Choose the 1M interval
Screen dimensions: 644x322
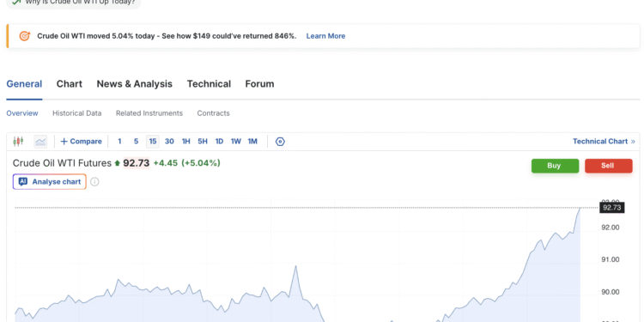(x=252, y=142)
